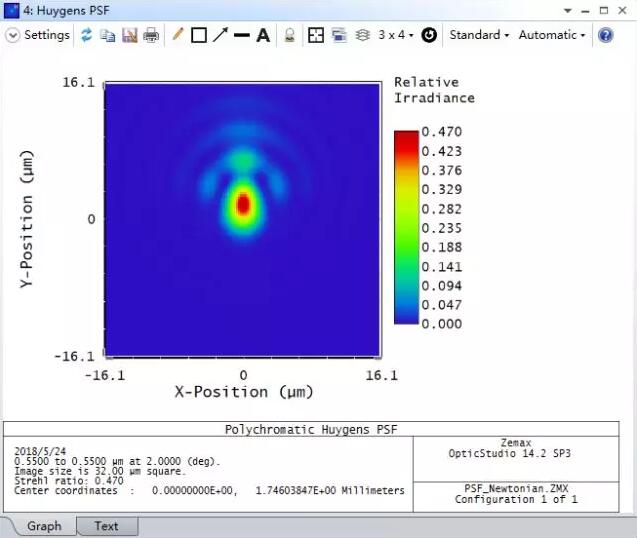Click the 'Image size is 32.00 µm square' text
The width and height of the screenshot is (637, 538).
100,471
